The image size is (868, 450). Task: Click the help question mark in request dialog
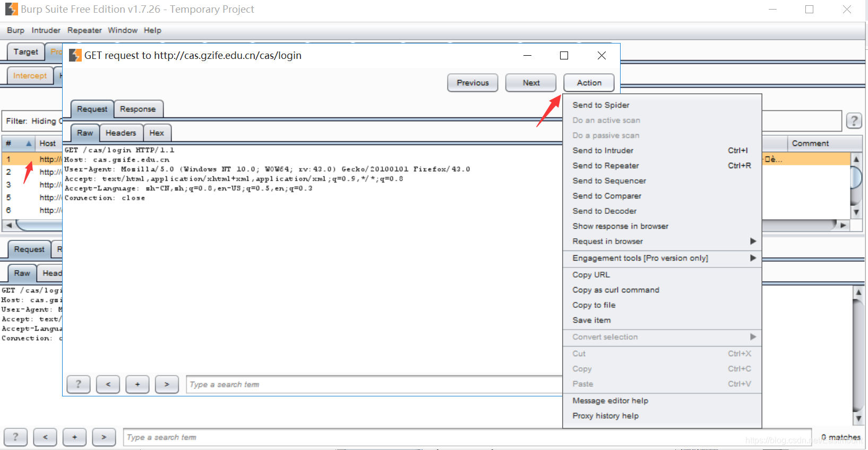[x=79, y=384]
